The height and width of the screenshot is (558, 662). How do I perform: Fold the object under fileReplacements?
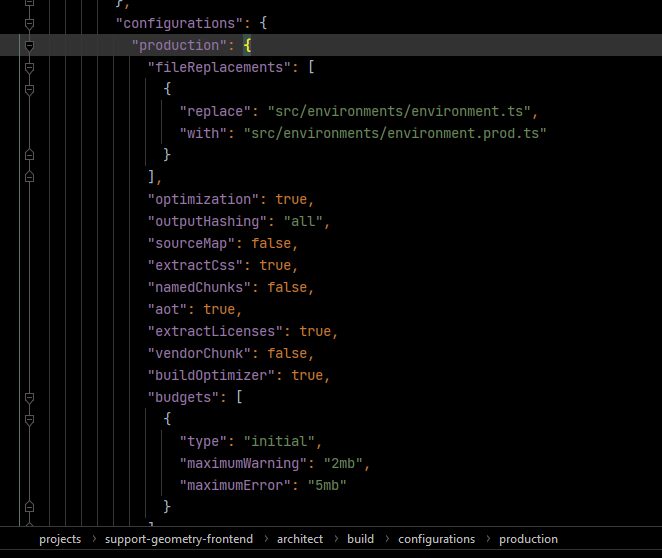(29, 89)
